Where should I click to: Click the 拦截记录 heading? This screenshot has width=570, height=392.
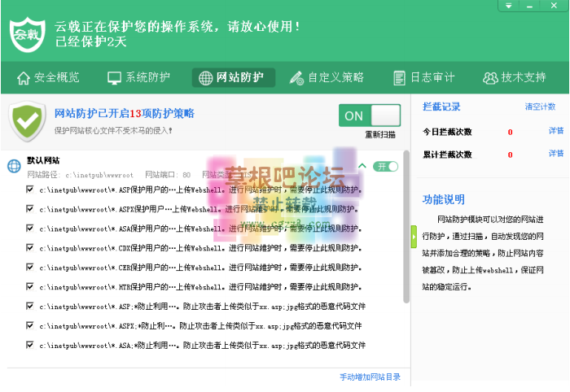[441, 107]
